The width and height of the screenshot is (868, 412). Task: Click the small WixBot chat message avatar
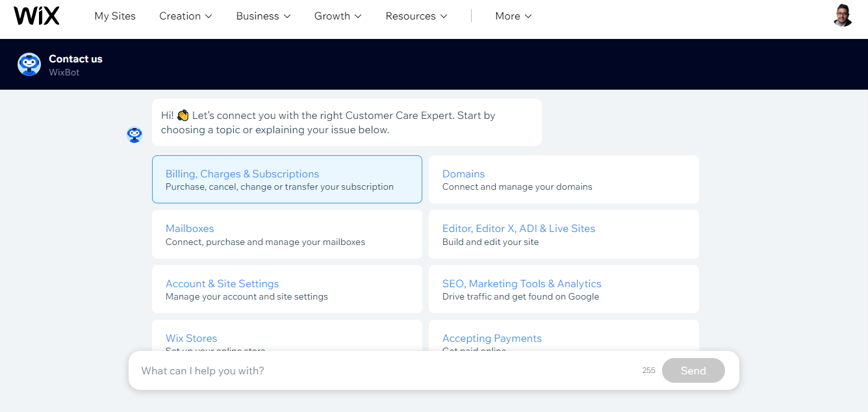coord(134,135)
